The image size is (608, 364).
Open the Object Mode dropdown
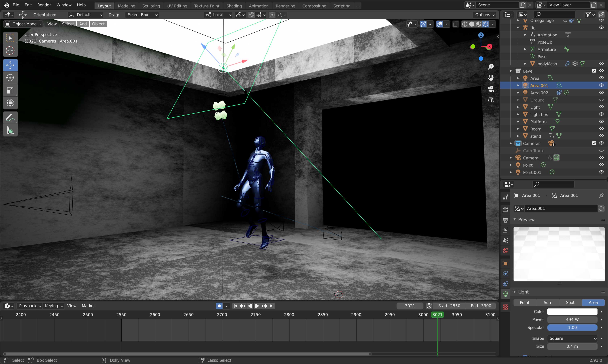(x=23, y=24)
